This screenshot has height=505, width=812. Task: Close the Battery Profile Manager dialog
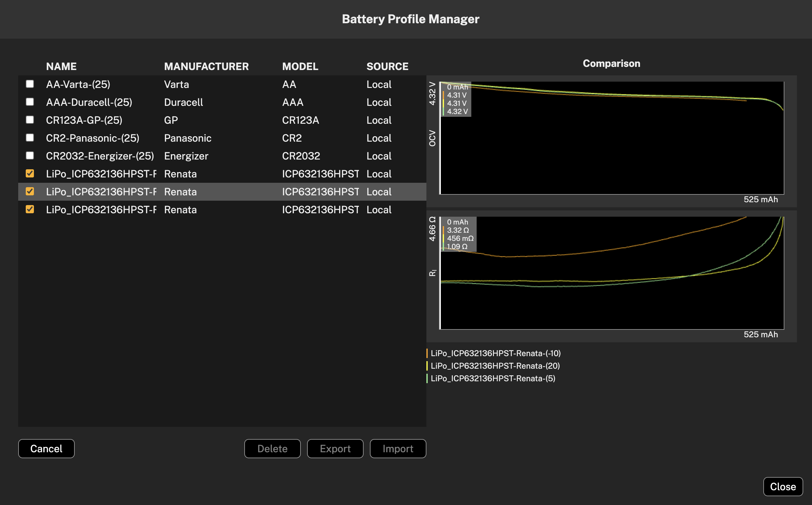pos(783,487)
